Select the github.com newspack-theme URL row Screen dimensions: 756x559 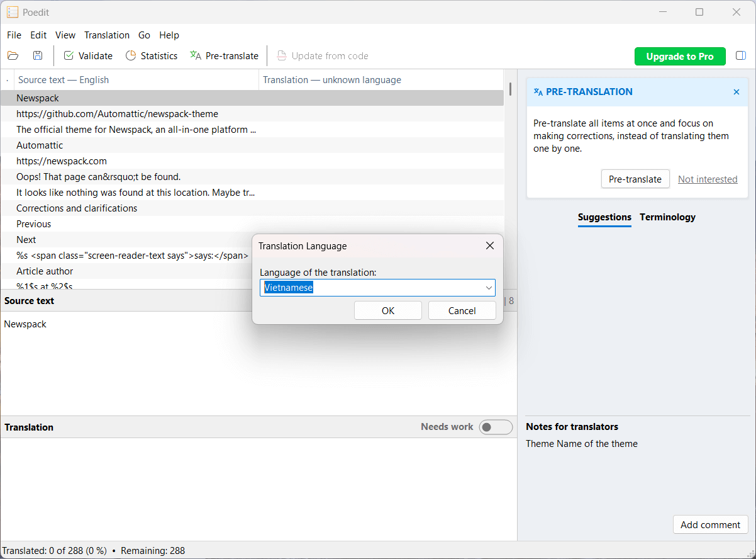[x=252, y=114]
